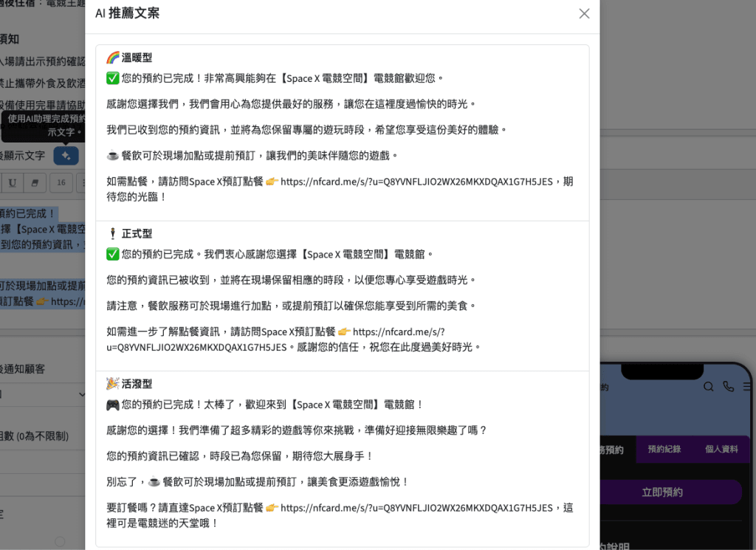Image resolution: width=756 pixels, height=550 pixels.
Task: Click the text '這裡可是電競迷的天堂哦！'
Action: (x=340, y=515)
